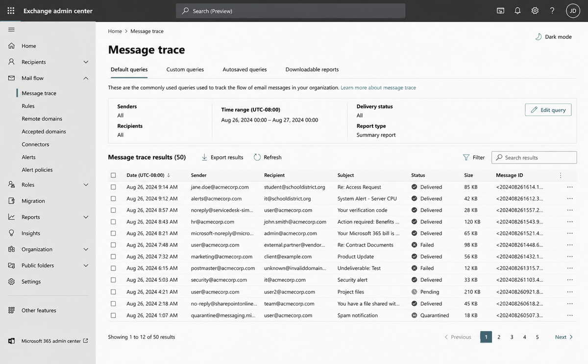Switch to Custom queries tab
The width and height of the screenshot is (588, 364).
(x=185, y=70)
